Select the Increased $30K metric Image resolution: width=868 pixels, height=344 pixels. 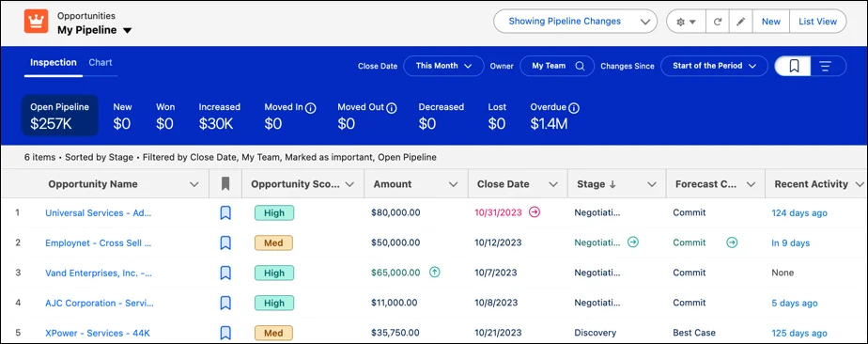(219, 116)
